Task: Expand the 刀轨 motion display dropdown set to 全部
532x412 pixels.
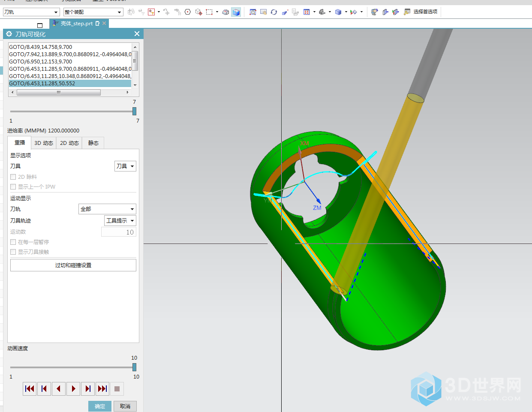Action: point(107,209)
